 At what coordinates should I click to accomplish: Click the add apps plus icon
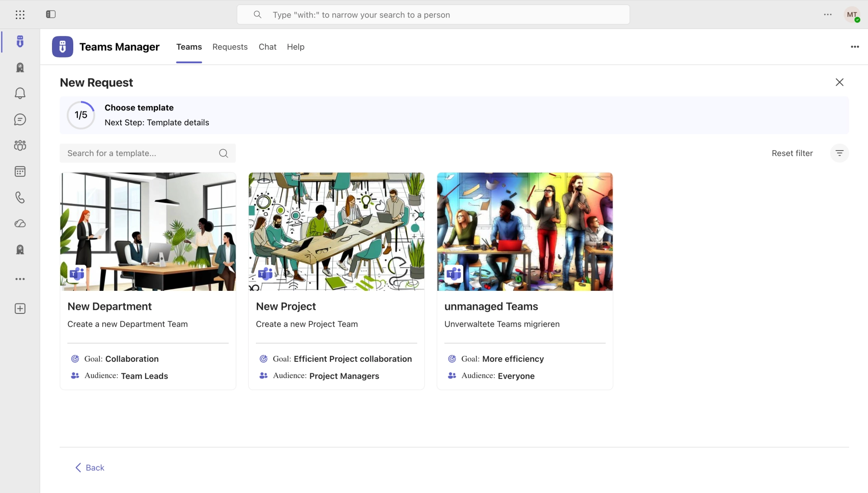point(20,308)
